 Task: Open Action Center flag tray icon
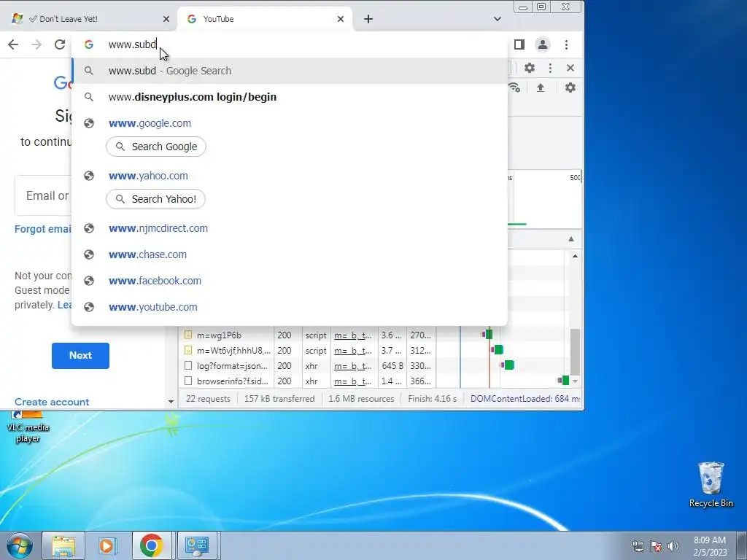point(656,546)
